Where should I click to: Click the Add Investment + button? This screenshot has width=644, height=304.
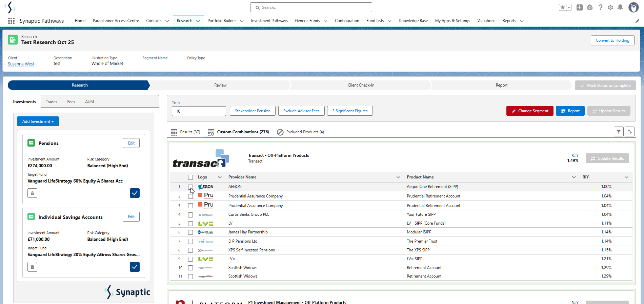38,121
